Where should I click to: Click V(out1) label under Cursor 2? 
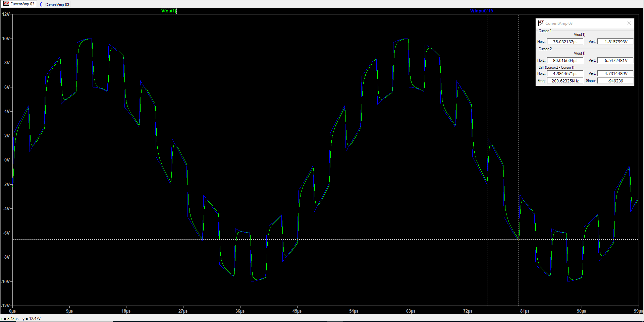tap(579, 53)
